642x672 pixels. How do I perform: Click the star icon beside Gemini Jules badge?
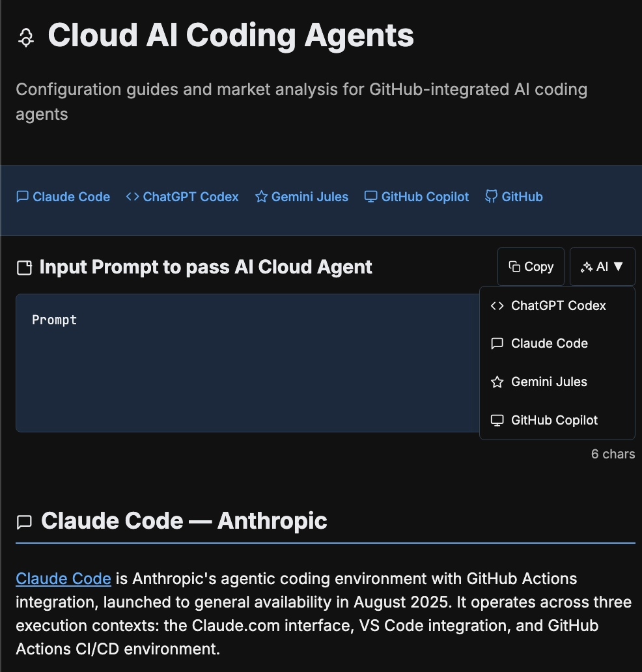(x=261, y=196)
